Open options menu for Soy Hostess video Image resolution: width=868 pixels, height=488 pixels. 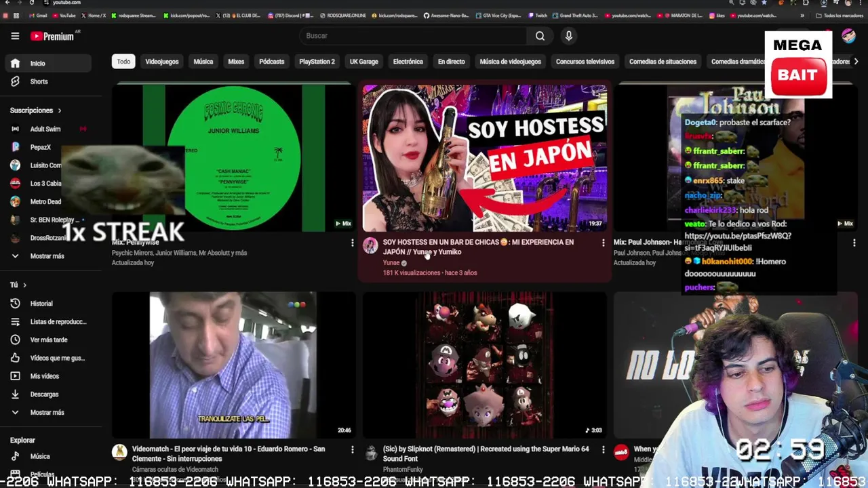click(603, 243)
